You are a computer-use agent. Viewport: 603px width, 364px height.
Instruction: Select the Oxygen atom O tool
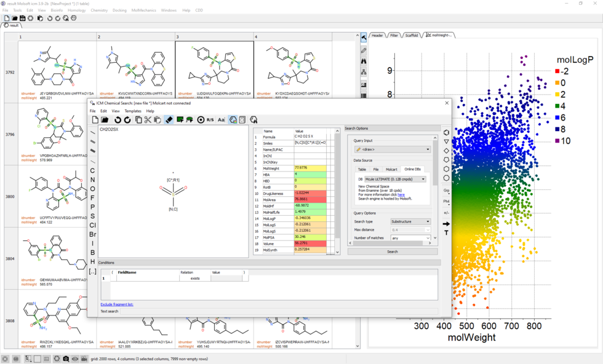click(92, 189)
